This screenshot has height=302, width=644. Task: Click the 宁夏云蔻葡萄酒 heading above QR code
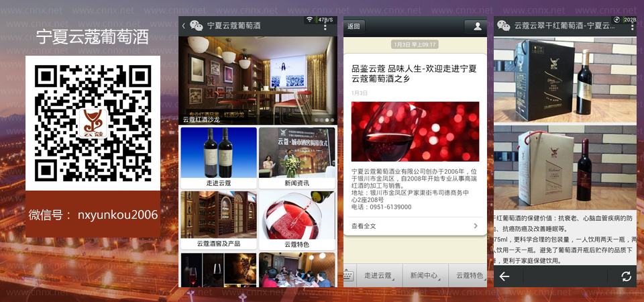pos(93,37)
